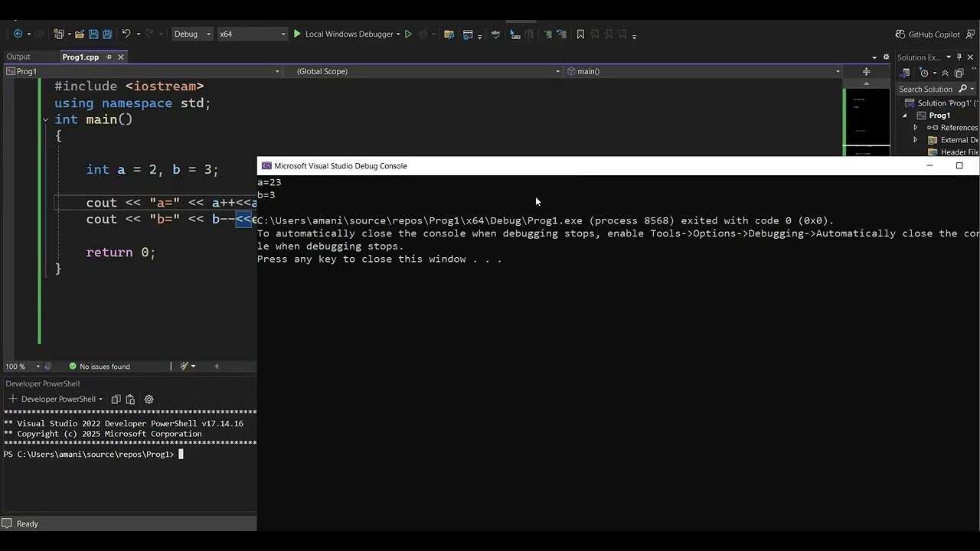Viewport: 980px width, 551px height.
Task: Click the Ready status bar text
Action: click(x=28, y=523)
